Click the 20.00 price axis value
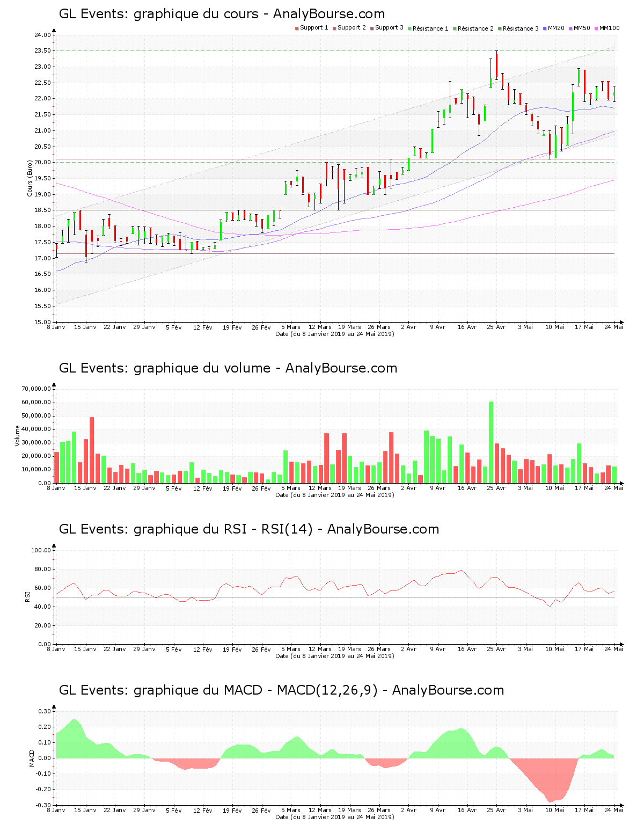 (x=42, y=163)
